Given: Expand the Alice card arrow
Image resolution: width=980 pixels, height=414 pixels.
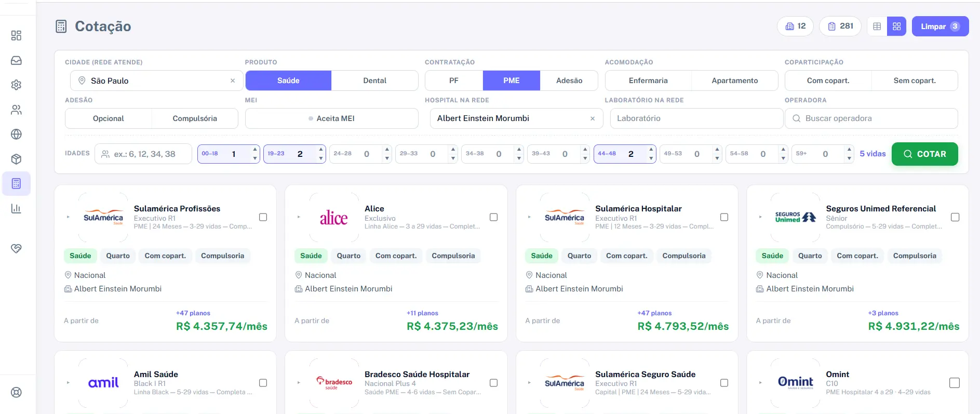Looking at the screenshot, I should pos(299,217).
